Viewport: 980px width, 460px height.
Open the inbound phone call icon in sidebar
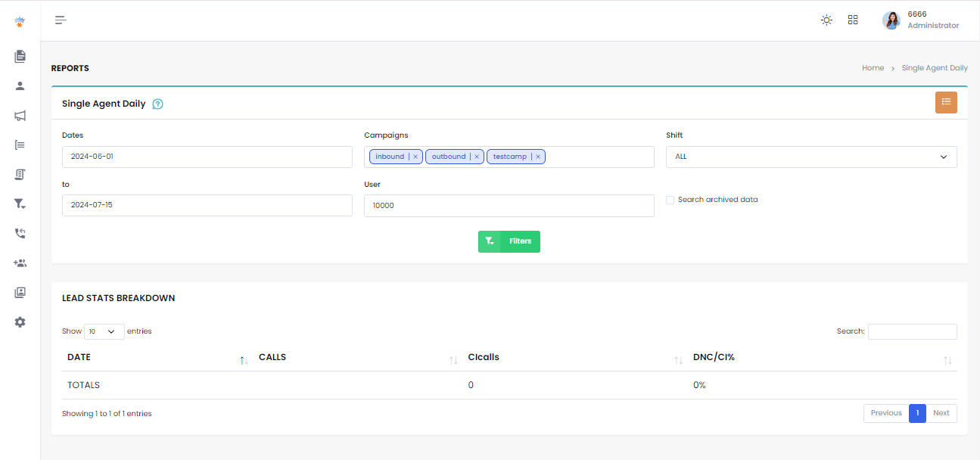(x=20, y=234)
